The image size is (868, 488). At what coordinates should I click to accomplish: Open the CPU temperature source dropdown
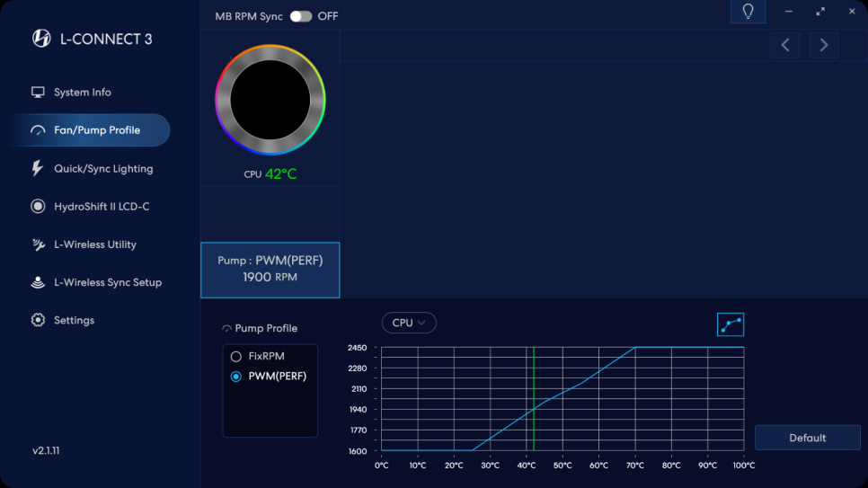tap(409, 323)
